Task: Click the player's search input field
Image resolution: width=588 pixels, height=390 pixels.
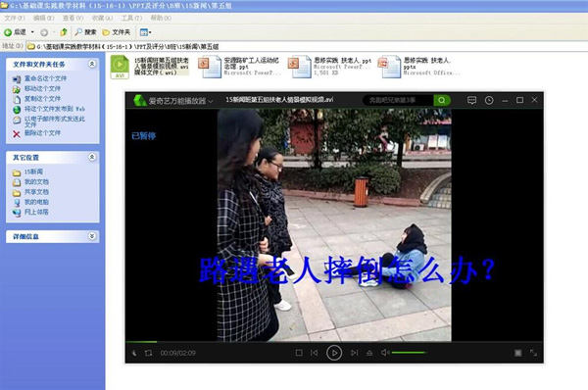Action: [398, 100]
